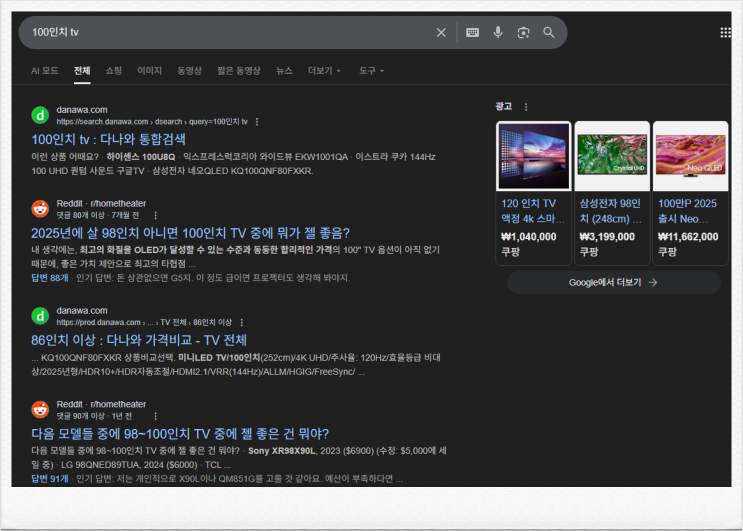Expand the 더보기 dropdown in search tabs
The height and width of the screenshot is (531, 743).
pyautogui.click(x=324, y=71)
